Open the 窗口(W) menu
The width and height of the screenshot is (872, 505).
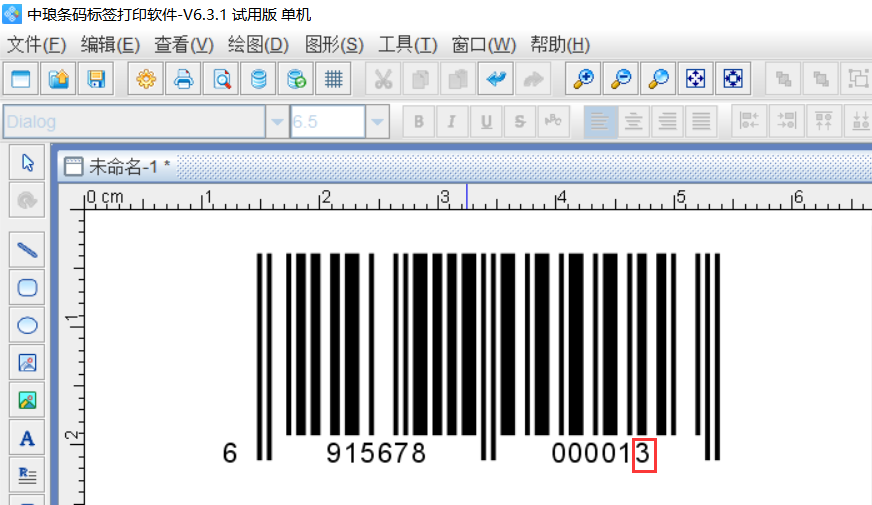[484, 44]
